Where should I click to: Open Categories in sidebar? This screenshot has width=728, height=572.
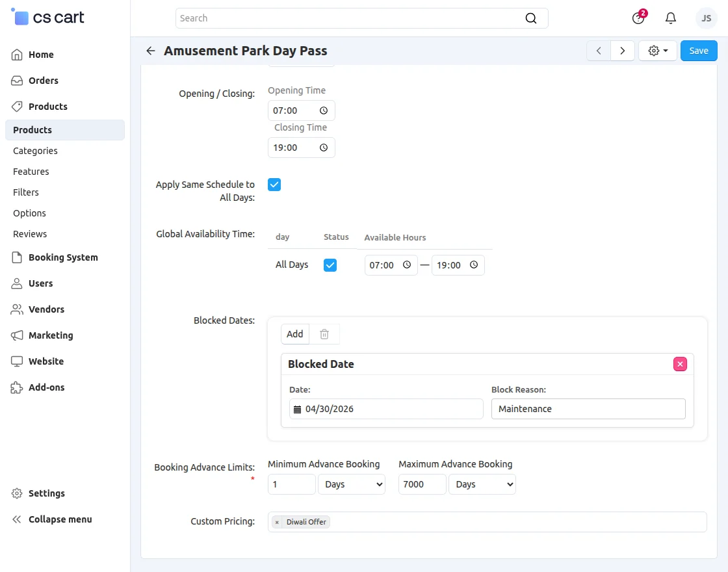(x=35, y=151)
